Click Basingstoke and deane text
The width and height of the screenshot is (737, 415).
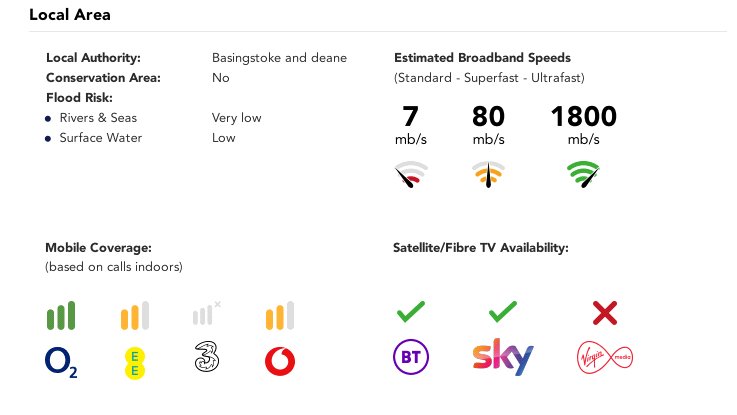[x=279, y=58]
